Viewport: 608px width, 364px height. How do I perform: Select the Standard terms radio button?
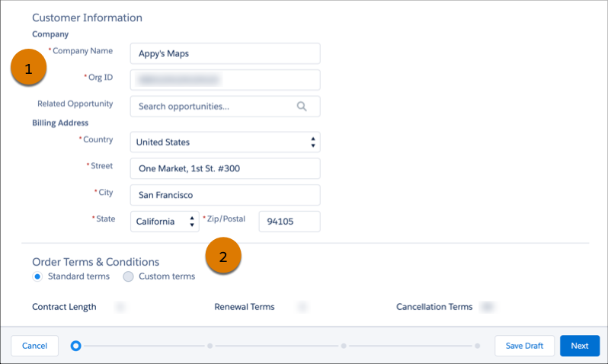click(37, 276)
